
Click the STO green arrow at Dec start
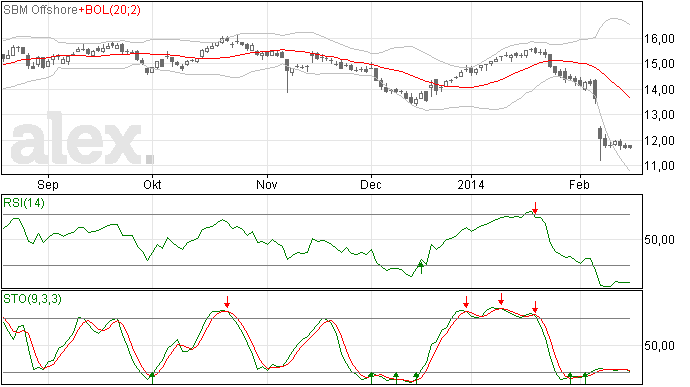click(371, 378)
